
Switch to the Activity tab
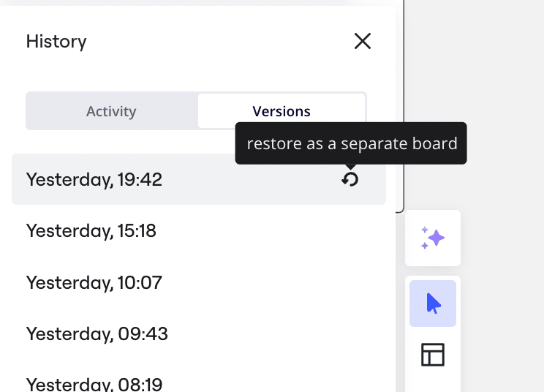click(x=111, y=111)
